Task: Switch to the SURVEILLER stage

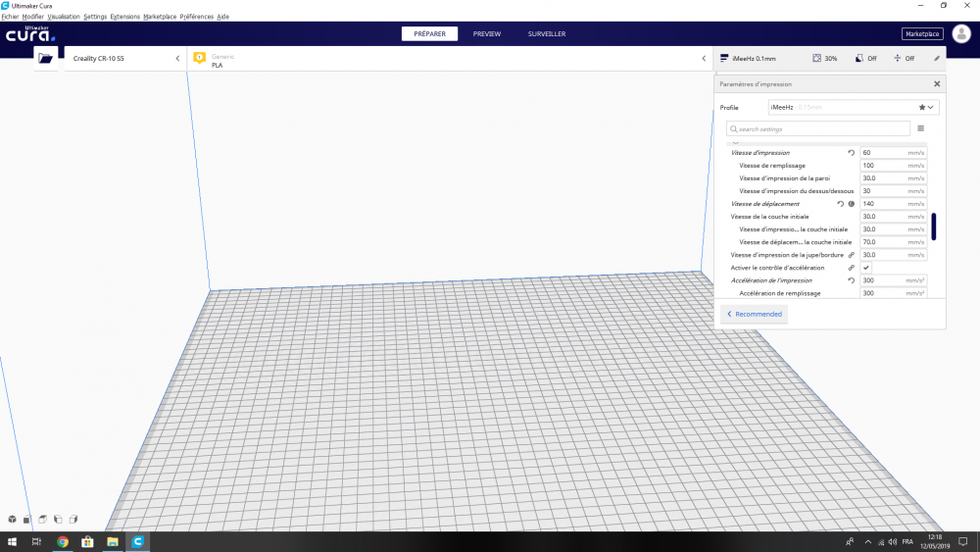Action: pos(547,33)
